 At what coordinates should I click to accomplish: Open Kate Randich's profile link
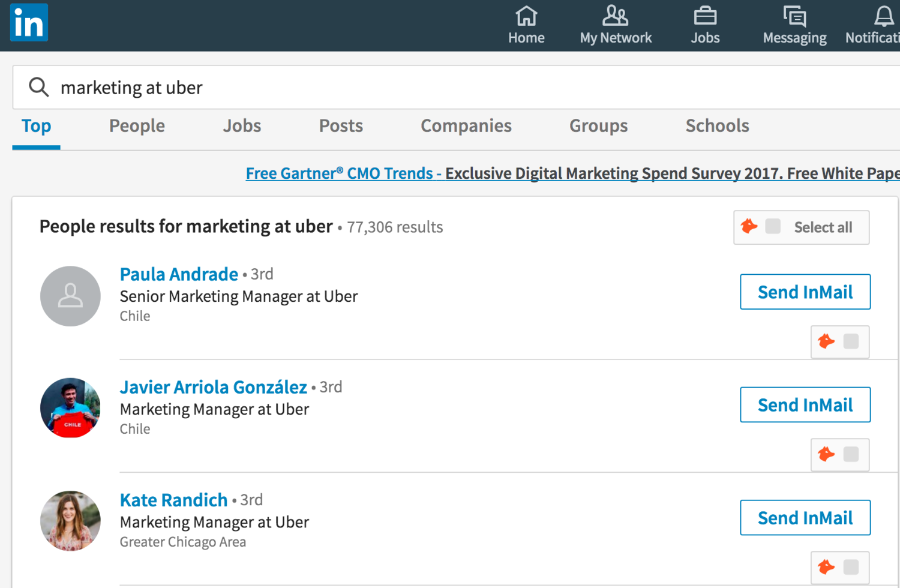click(x=174, y=500)
